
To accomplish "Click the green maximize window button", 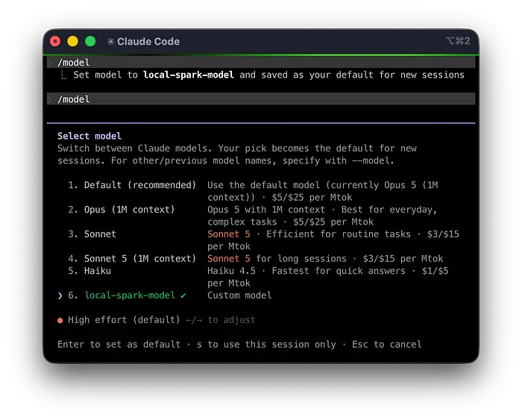I will (90, 41).
